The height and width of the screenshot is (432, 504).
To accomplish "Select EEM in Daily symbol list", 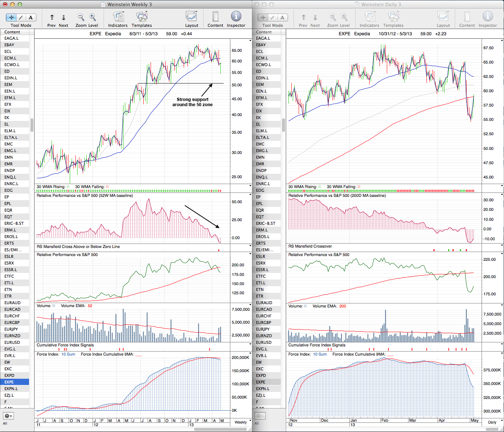I will point(266,84).
